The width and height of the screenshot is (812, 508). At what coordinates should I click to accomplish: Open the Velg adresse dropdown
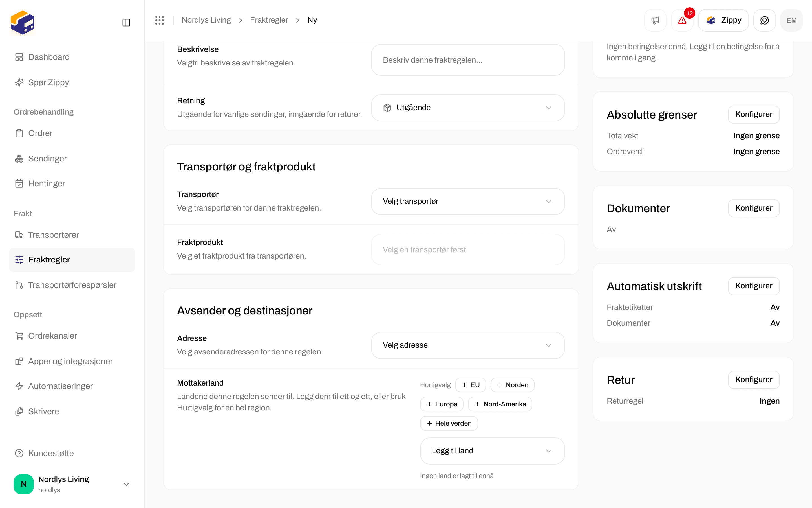(x=468, y=345)
